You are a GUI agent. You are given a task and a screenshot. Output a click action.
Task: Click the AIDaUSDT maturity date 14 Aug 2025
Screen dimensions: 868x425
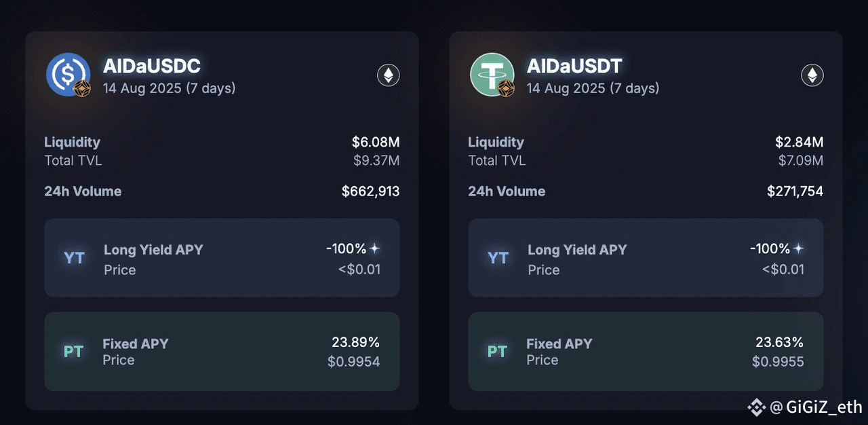(566, 88)
